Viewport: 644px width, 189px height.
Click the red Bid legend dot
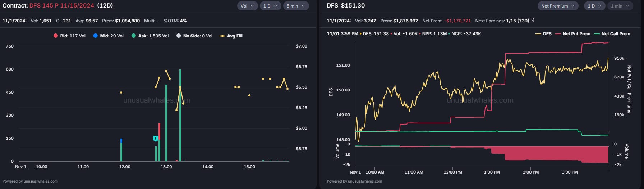tap(56, 36)
